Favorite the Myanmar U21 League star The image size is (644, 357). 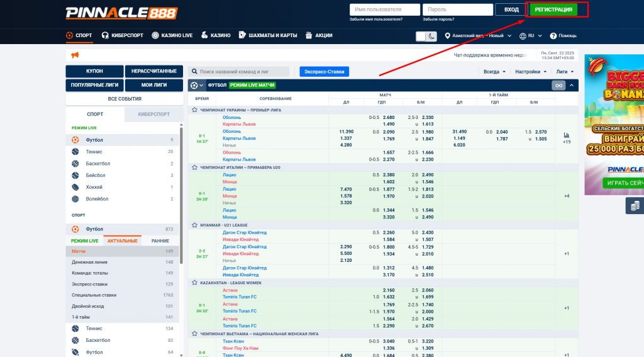pyautogui.click(x=195, y=225)
